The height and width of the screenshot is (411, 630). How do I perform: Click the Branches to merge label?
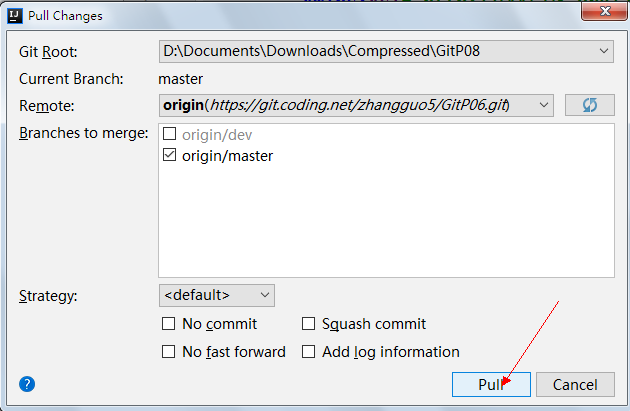point(84,133)
